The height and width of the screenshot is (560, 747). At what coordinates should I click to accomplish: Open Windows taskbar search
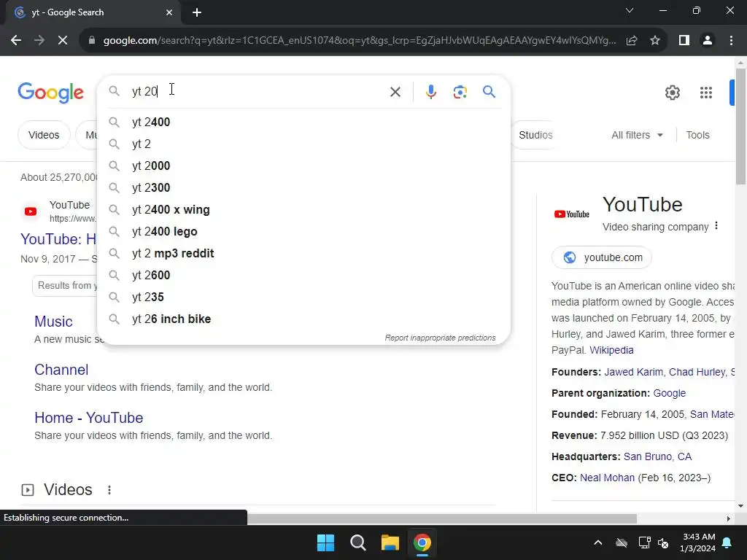357,542
